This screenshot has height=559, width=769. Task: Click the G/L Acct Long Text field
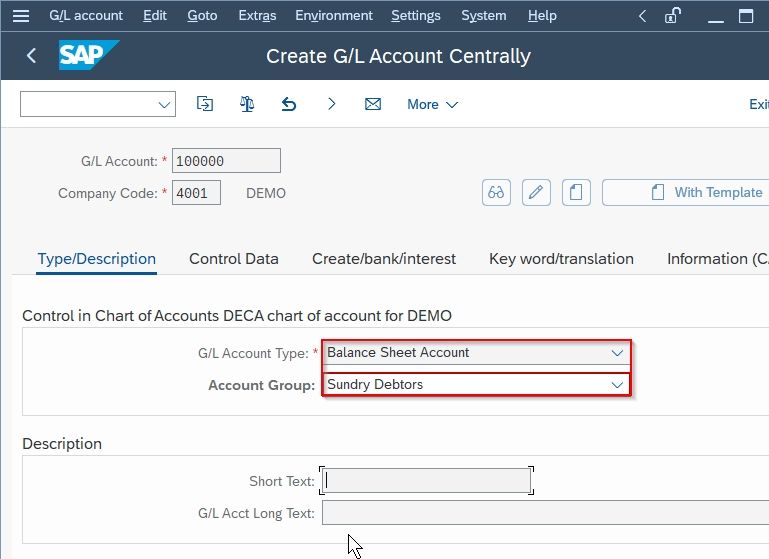(545, 513)
